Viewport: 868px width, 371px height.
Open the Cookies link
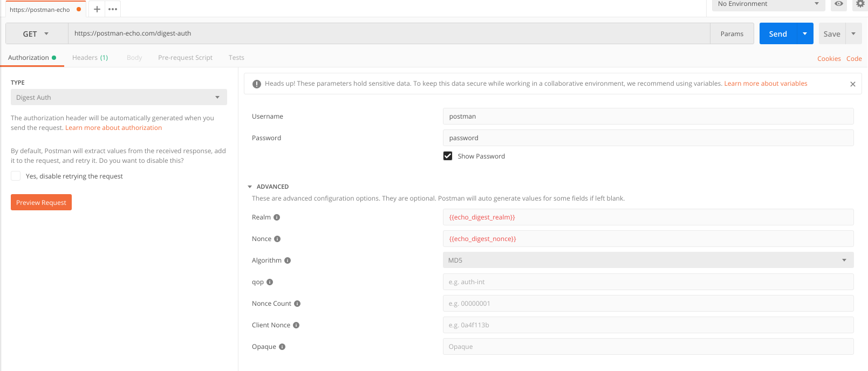(x=829, y=58)
